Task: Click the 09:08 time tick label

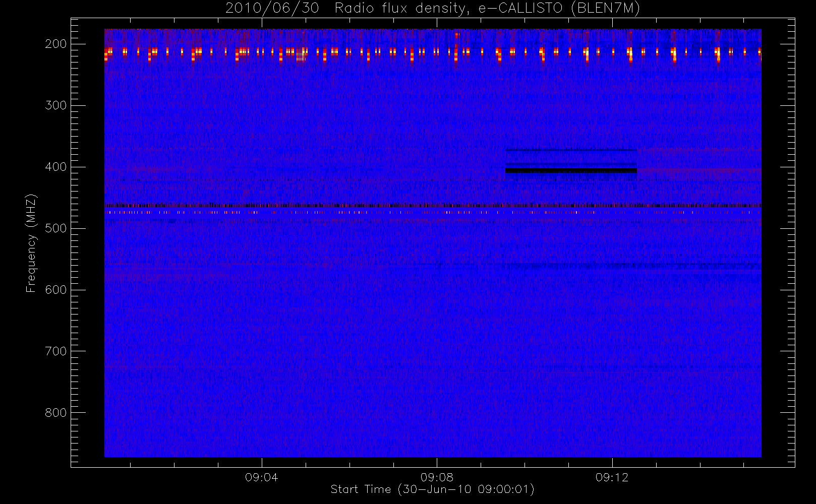Action: [437, 477]
